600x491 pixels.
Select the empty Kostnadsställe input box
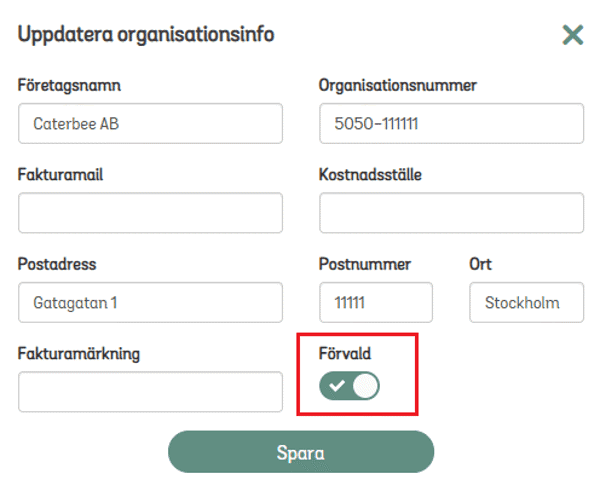point(451,213)
